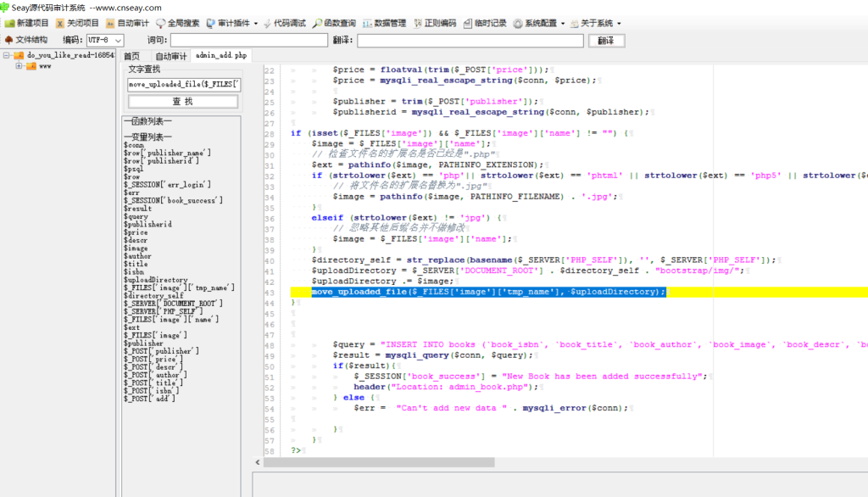
Task: Switch to the 自动审计 tab
Action: [170, 56]
